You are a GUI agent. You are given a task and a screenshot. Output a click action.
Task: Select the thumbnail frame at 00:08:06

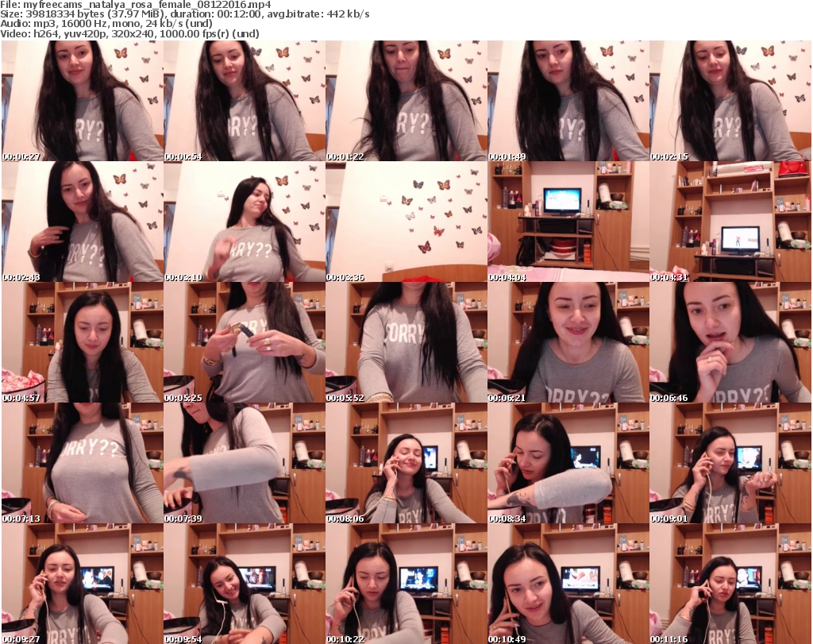click(406, 464)
